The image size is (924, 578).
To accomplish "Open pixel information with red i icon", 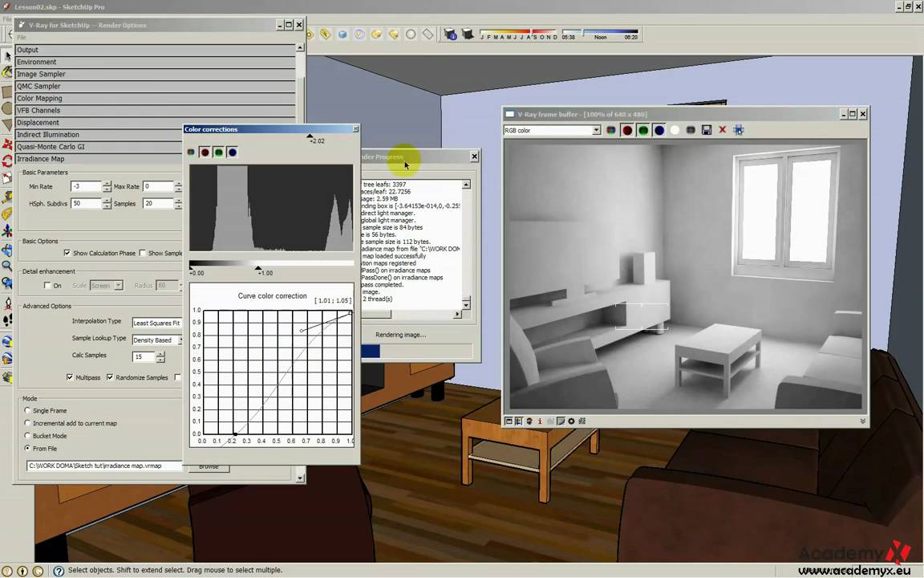I will click(540, 421).
